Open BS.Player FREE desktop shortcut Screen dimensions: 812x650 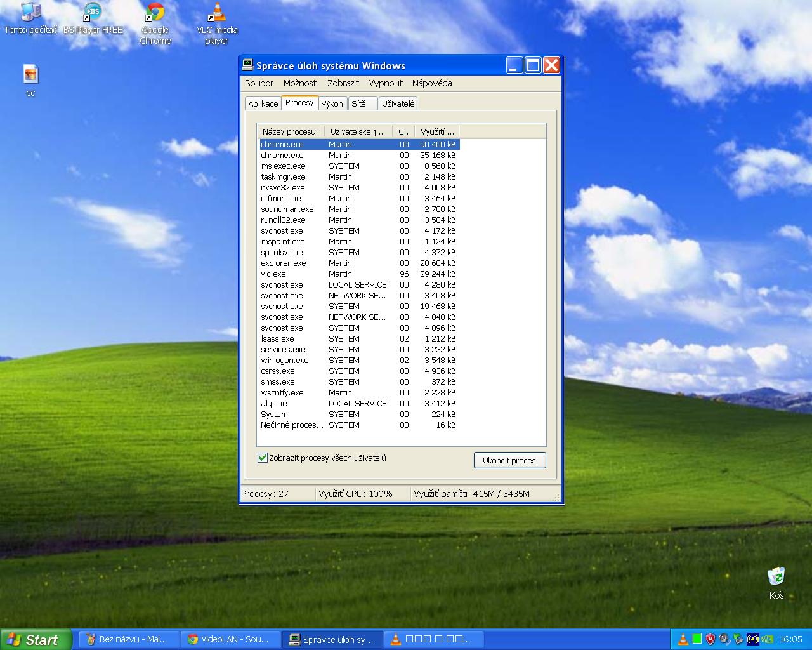[93, 18]
